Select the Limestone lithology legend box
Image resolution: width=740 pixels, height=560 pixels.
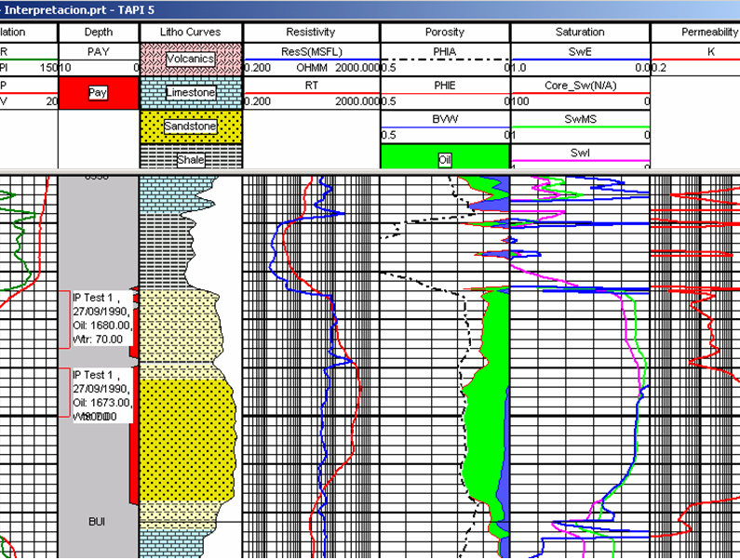[x=191, y=93]
